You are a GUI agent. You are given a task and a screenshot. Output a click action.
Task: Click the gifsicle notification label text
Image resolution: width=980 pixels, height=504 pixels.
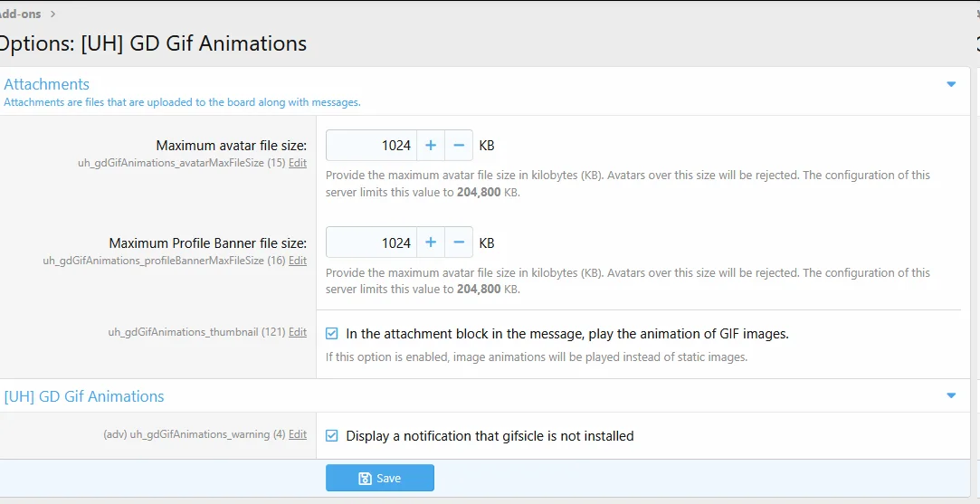[490, 436]
